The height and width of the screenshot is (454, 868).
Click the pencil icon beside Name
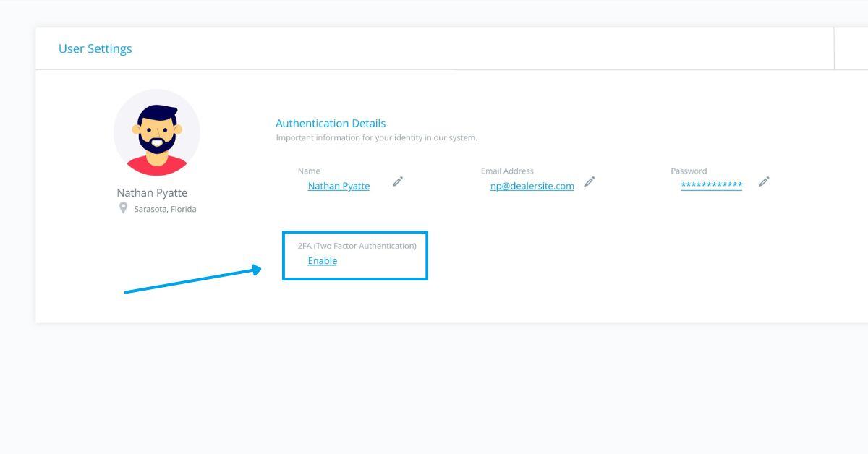coord(397,182)
